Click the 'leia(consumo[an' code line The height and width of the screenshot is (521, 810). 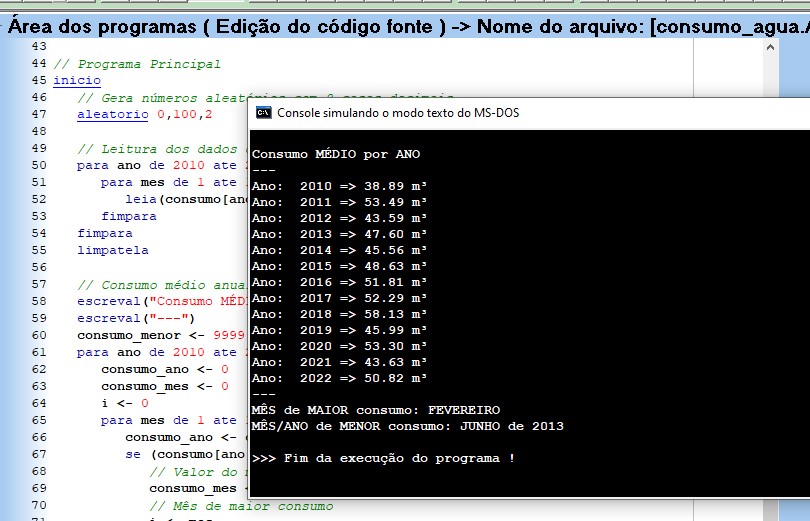point(186,199)
